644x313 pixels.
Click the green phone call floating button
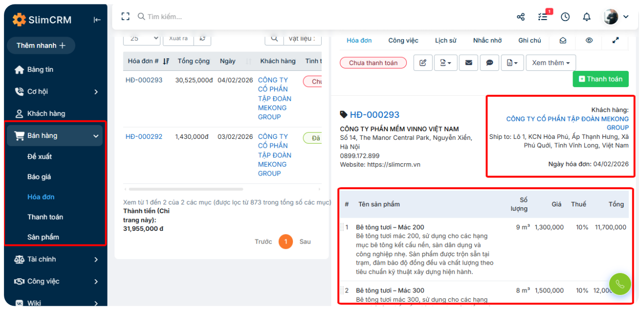620,284
